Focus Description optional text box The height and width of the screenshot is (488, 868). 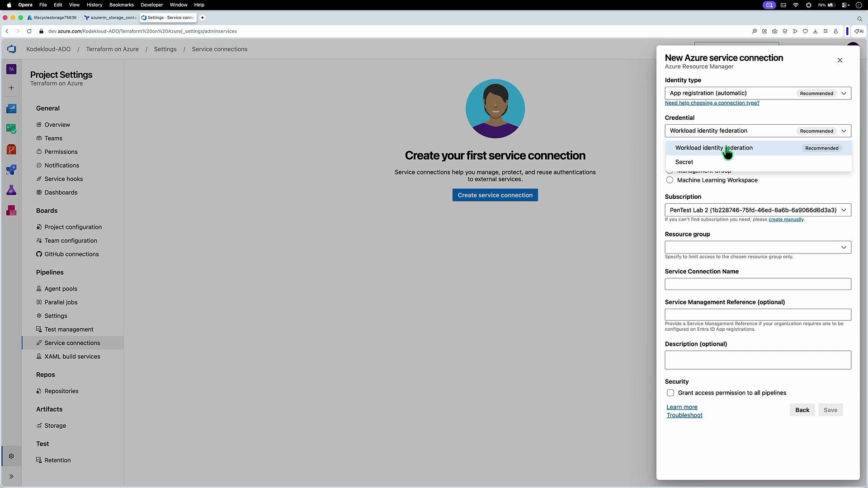click(758, 360)
